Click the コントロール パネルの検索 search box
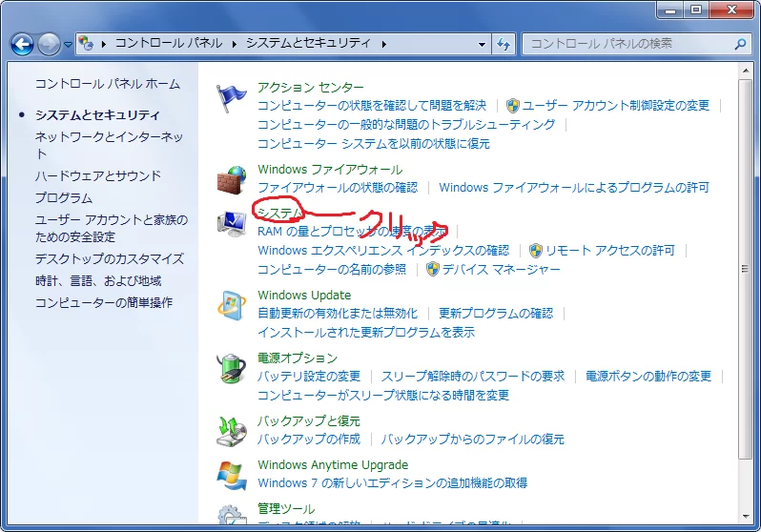Screen dimensions: 761x532 tap(629, 44)
